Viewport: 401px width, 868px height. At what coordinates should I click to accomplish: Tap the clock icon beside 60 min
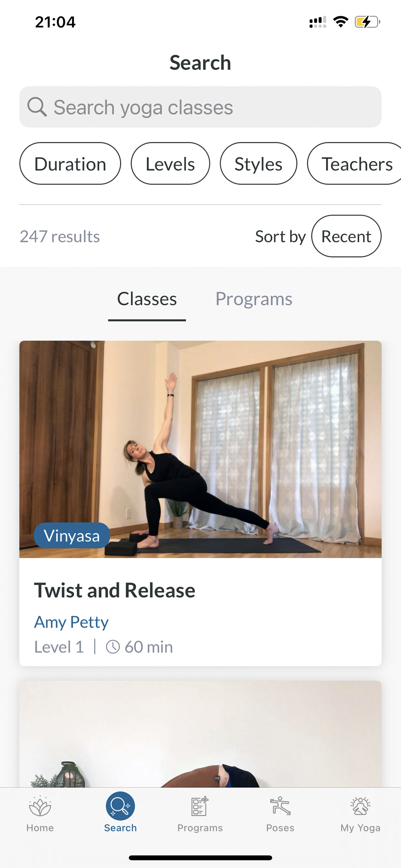point(113,647)
